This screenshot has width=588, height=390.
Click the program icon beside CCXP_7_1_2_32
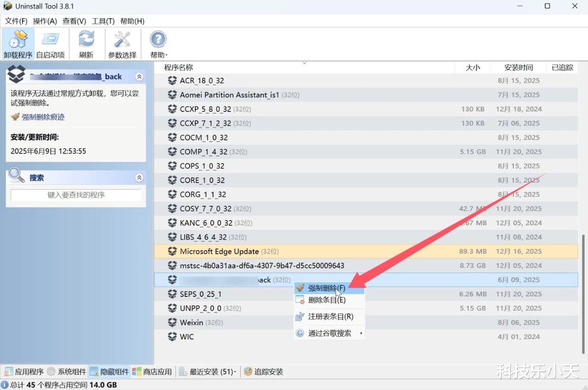pos(172,123)
